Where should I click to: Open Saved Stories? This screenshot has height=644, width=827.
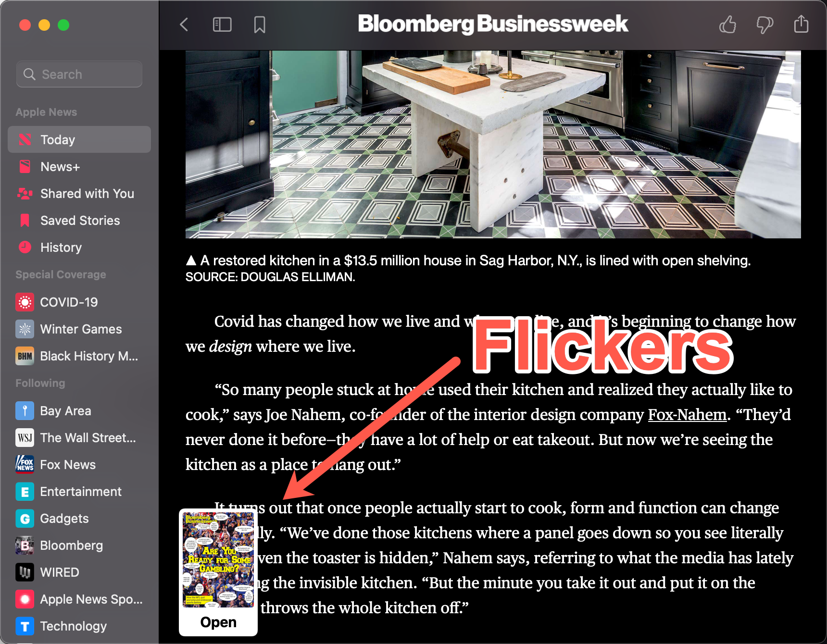point(79,221)
